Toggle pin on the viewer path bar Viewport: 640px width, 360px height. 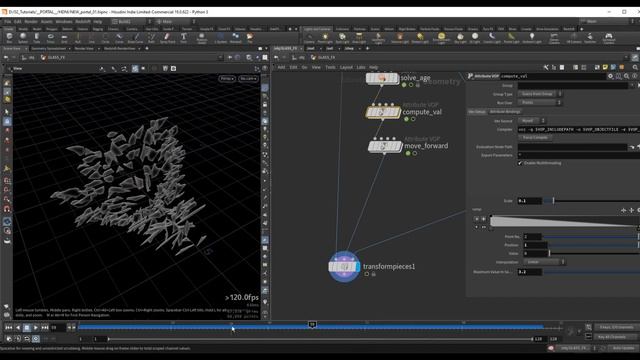(231, 58)
